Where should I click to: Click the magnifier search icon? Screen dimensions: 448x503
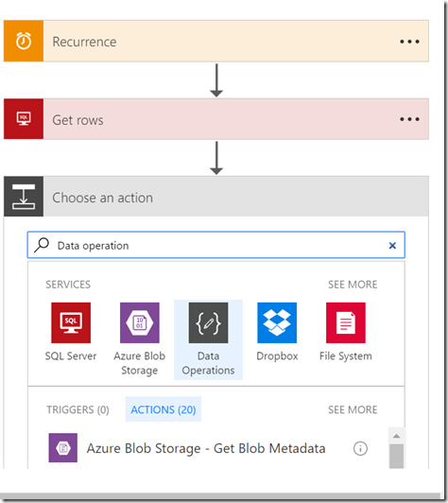click(x=42, y=245)
